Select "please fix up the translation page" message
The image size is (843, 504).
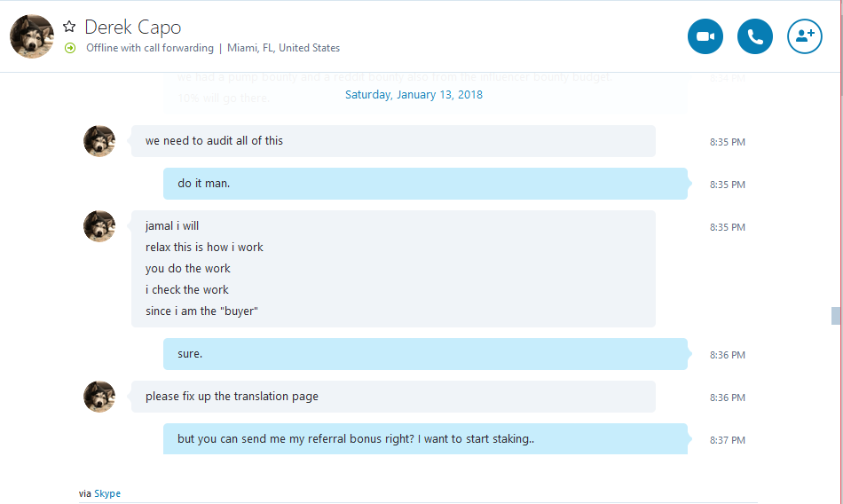tap(393, 397)
